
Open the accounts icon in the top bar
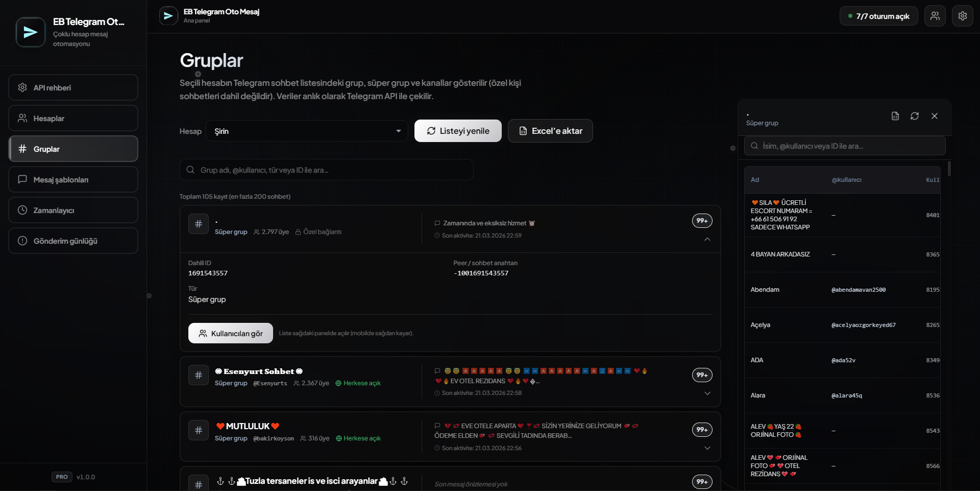click(935, 16)
